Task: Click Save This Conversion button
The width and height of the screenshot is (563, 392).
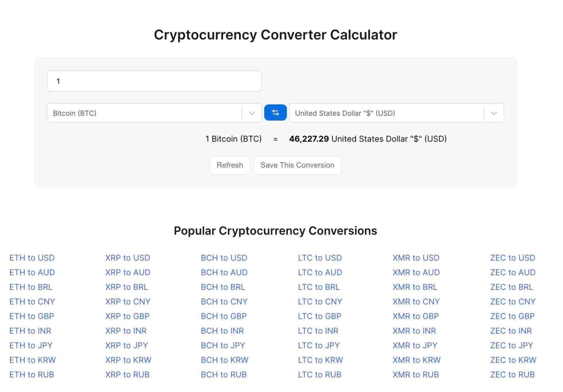Action: pyautogui.click(x=297, y=165)
